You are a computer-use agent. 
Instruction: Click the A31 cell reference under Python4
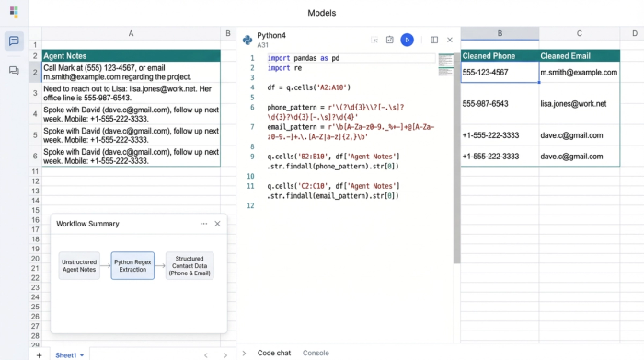click(262, 45)
